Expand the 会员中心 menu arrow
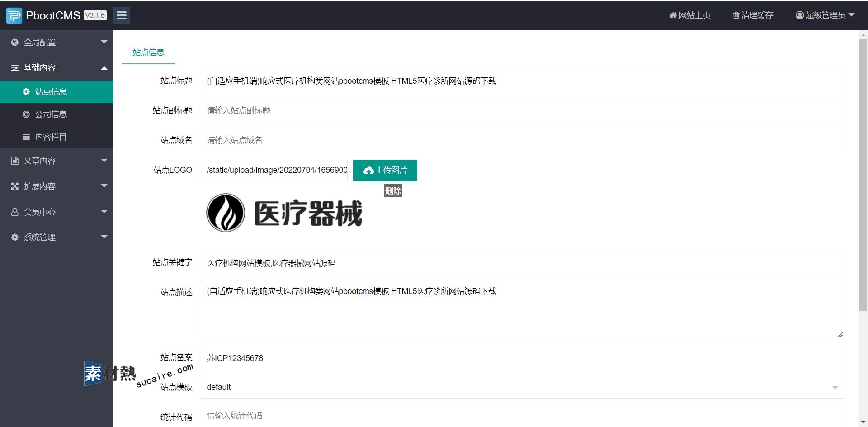The image size is (868, 427). 104,212
